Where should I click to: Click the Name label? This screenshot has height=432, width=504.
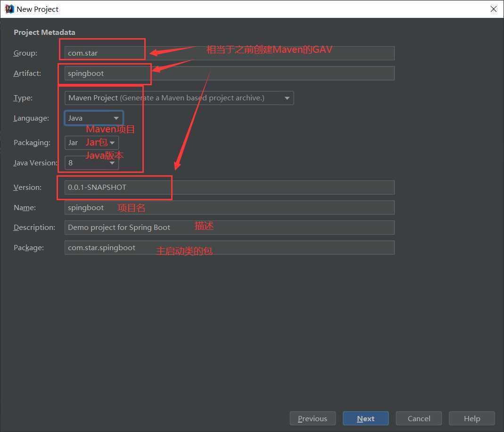[x=25, y=207]
